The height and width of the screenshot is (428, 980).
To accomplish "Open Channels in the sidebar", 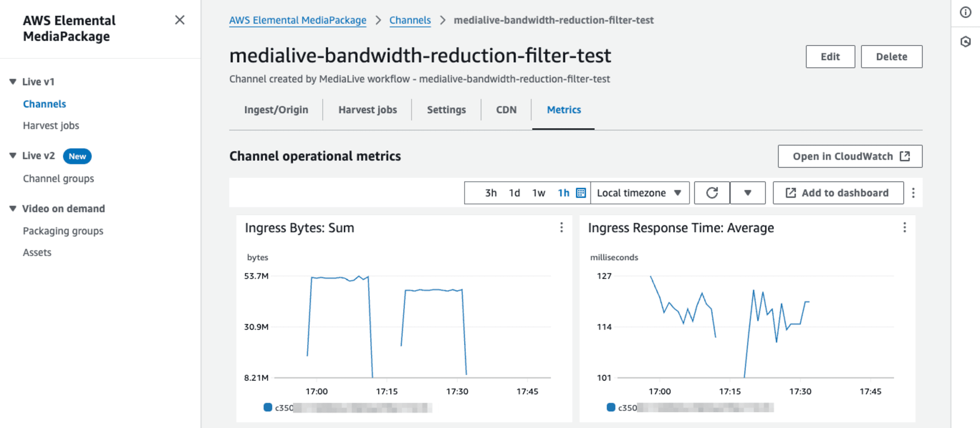I will [x=45, y=104].
